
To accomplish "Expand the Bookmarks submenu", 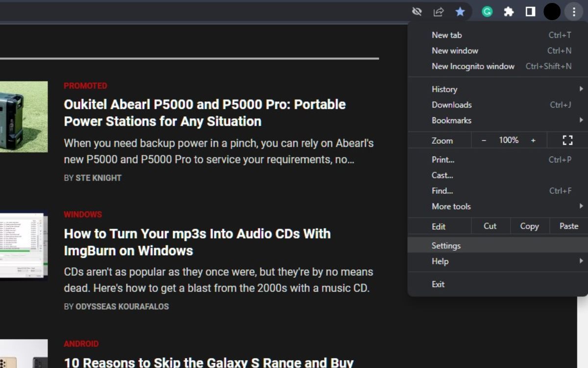I will coord(497,120).
